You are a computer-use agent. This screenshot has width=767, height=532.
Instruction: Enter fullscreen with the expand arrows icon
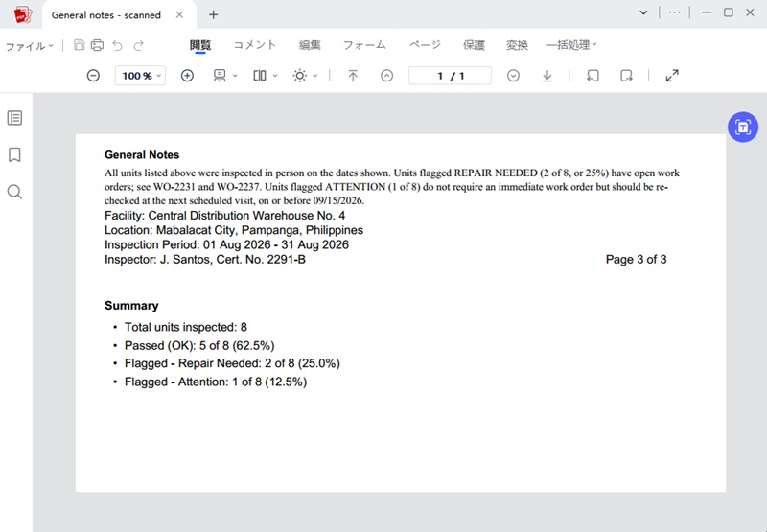click(x=672, y=76)
